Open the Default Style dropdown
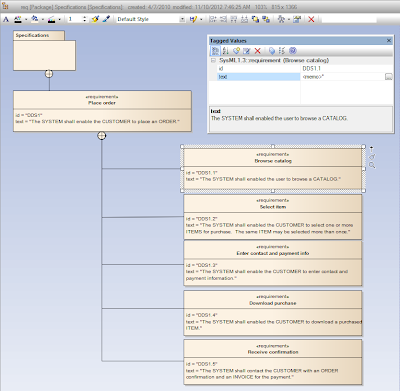 click(x=182, y=19)
